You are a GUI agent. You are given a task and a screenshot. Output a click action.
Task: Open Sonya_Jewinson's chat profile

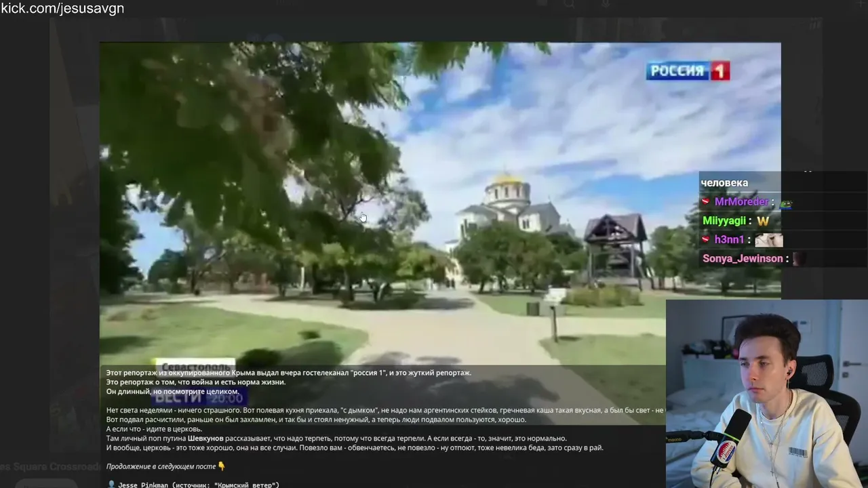click(x=743, y=259)
